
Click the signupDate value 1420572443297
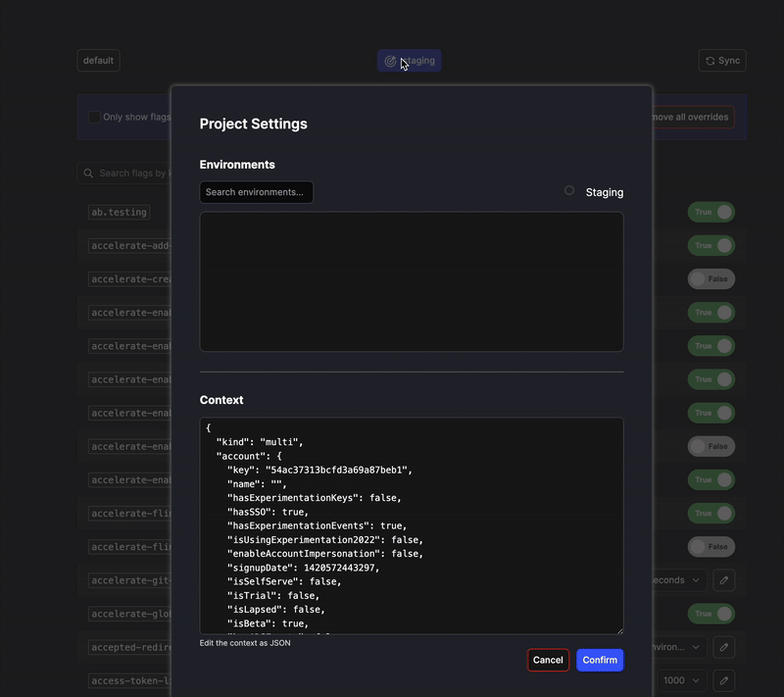(x=341, y=568)
